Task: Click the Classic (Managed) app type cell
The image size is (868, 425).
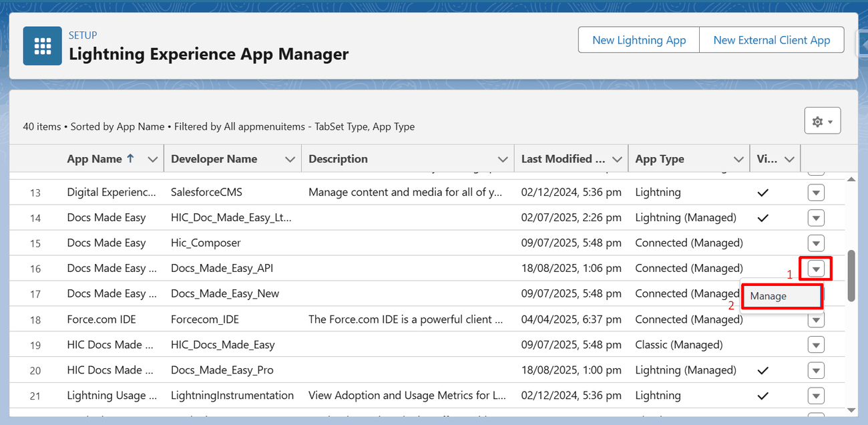Action: point(679,345)
